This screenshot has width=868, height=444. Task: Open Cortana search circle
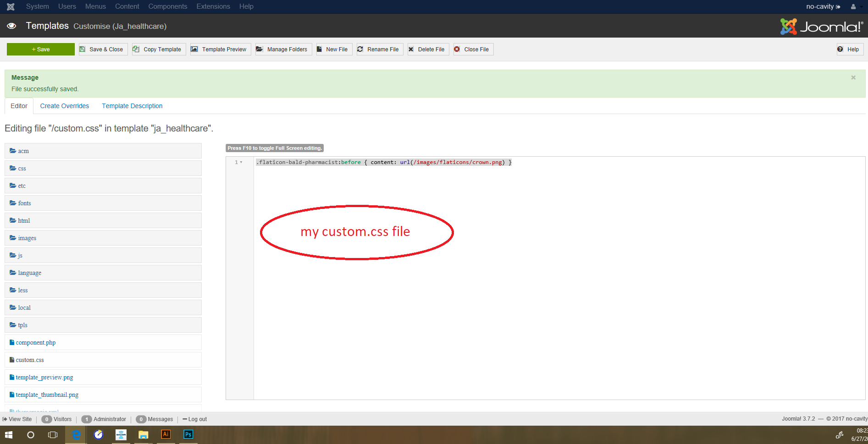31,434
